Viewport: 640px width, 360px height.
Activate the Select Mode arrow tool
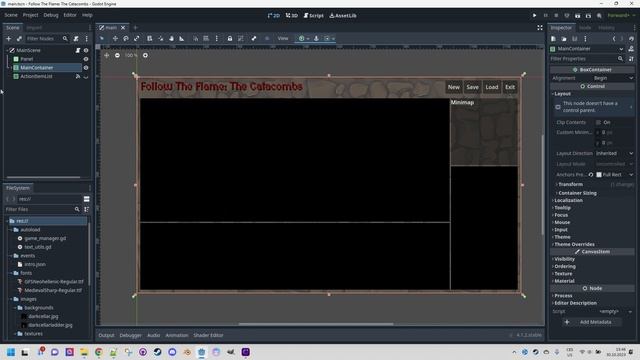102,38
